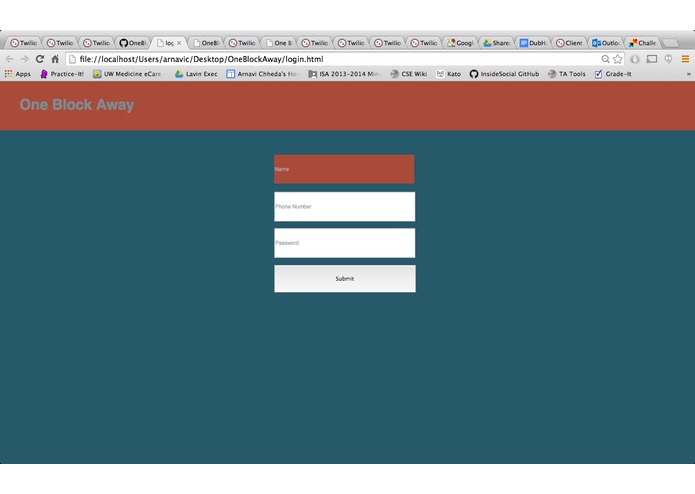Open the CSE Wiki bookmark

(408, 74)
